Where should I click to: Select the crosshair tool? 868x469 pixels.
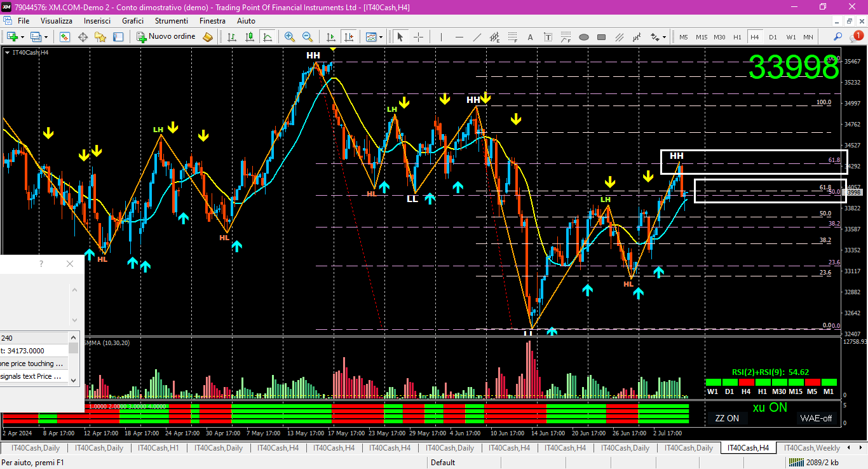tap(418, 37)
